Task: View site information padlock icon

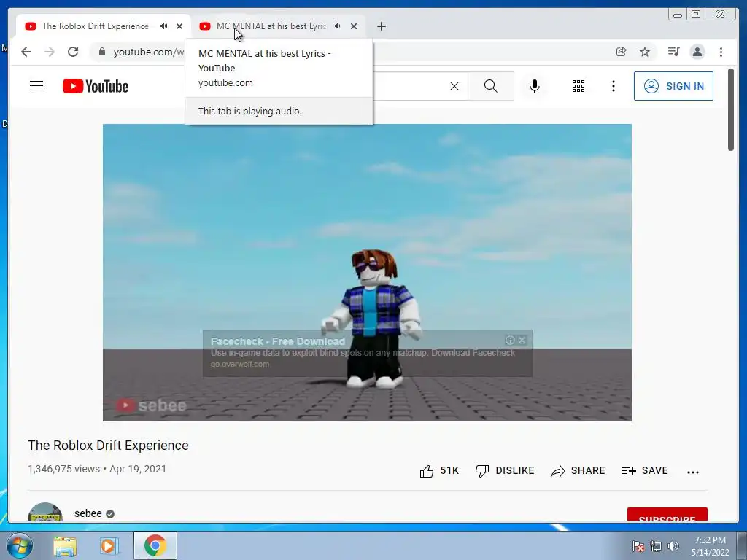Action: pos(101,52)
